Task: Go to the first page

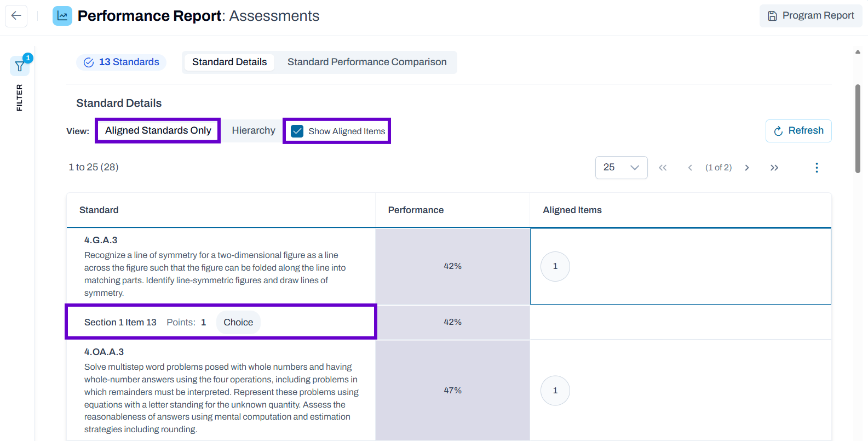Action: [663, 168]
